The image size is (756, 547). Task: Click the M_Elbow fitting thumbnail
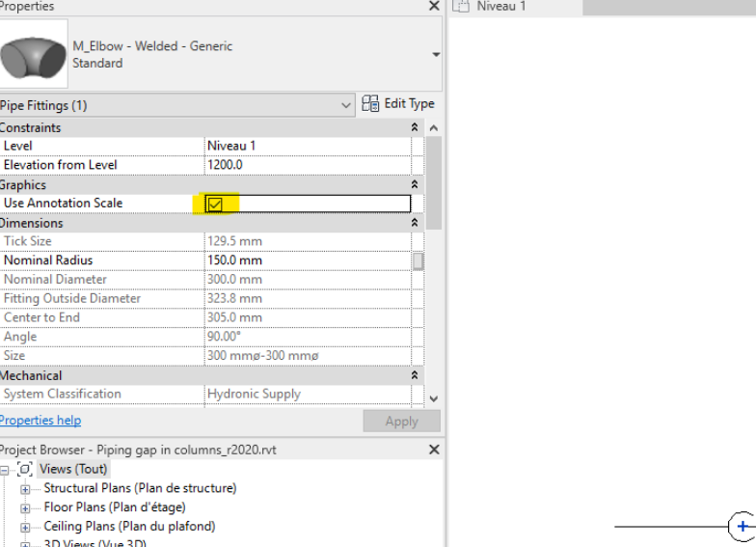click(x=33, y=54)
